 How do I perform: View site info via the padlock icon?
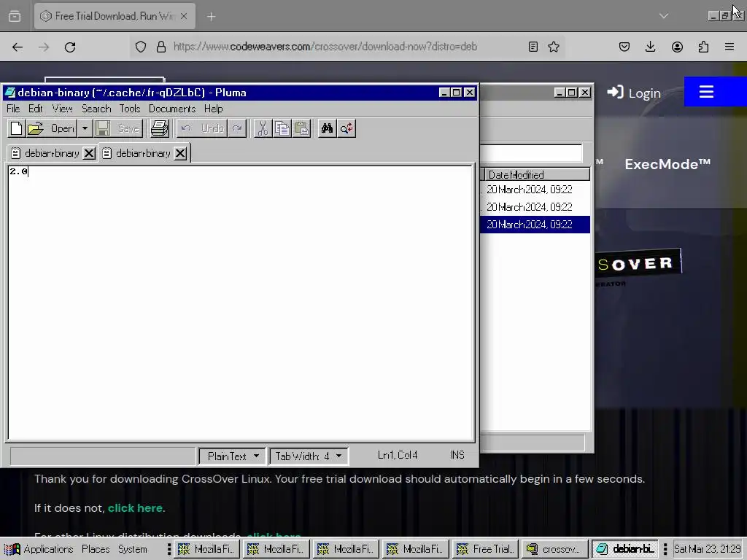pos(161,47)
